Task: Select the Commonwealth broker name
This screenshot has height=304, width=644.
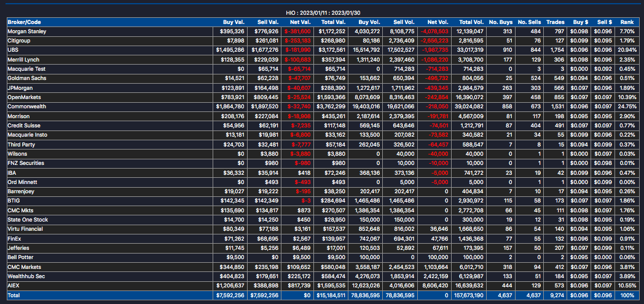Action: [26, 106]
